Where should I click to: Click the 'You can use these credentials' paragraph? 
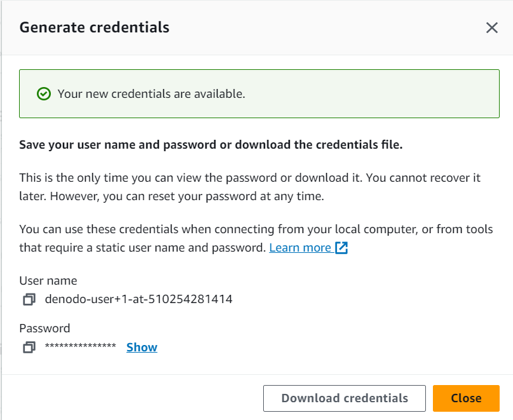tap(256, 238)
